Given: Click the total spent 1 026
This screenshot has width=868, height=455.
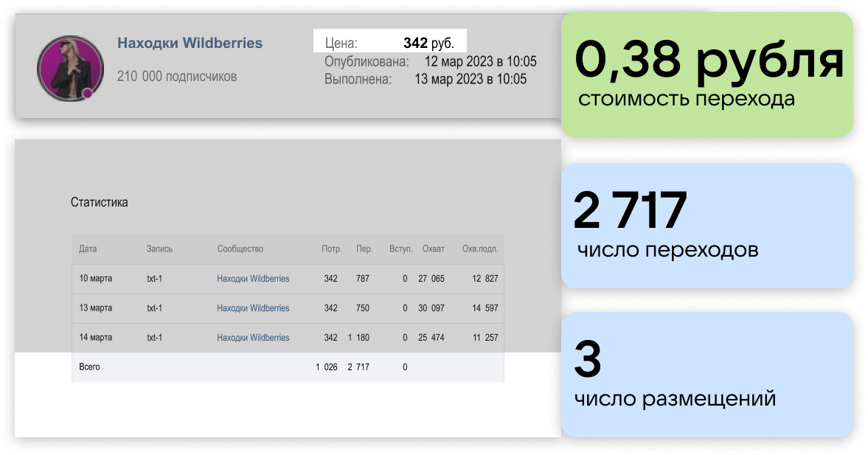Looking at the screenshot, I should point(327,367).
